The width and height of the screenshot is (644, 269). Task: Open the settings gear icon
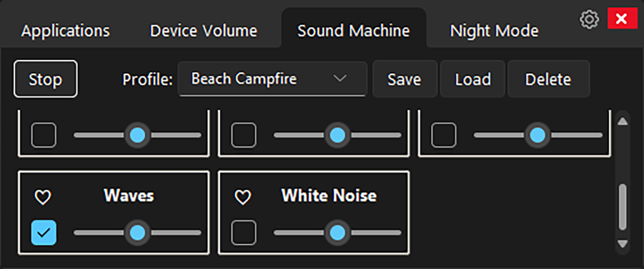click(589, 19)
